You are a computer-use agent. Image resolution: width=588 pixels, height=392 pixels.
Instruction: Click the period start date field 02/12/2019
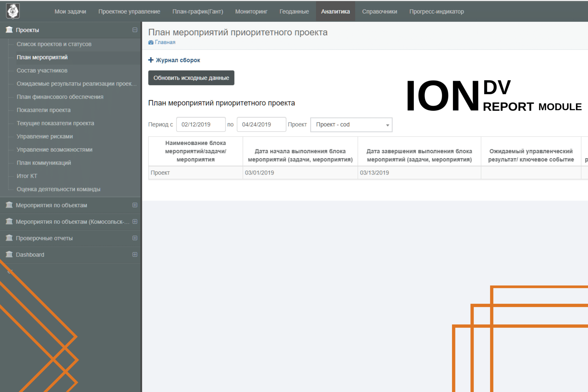[201, 124]
